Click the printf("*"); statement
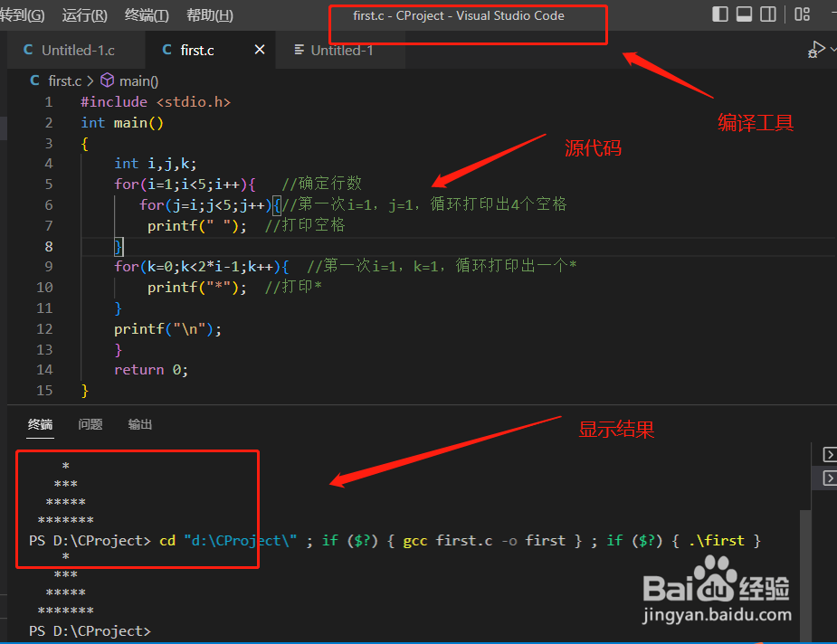837x644 pixels. 197,288
